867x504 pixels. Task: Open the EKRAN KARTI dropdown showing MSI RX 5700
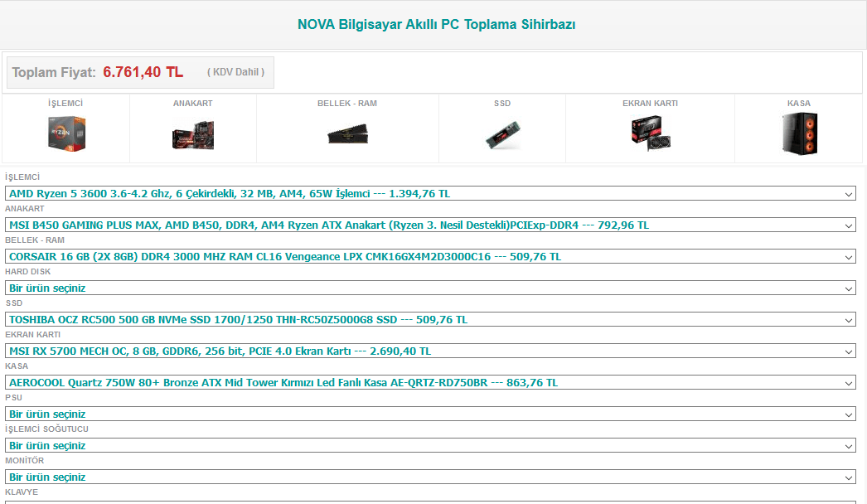coord(430,351)
